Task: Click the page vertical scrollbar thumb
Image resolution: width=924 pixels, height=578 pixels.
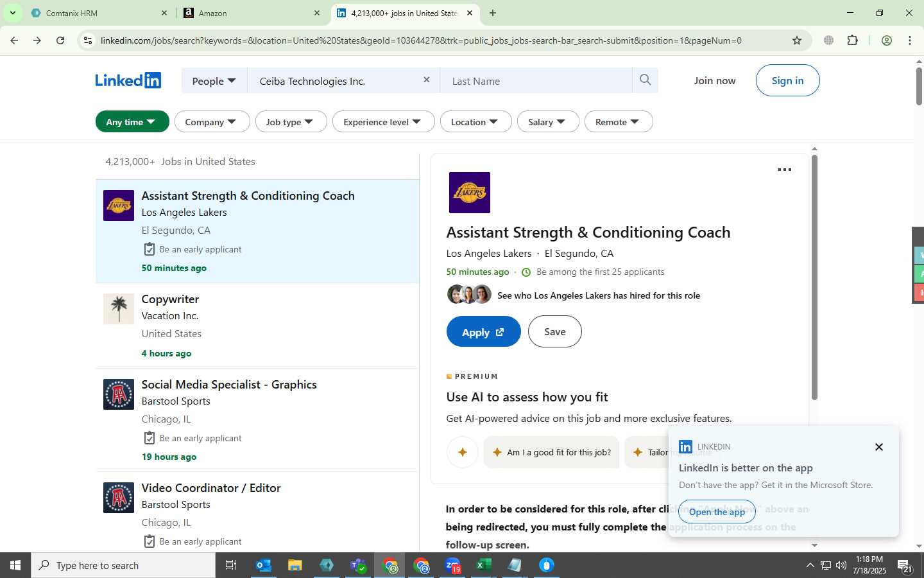Action: [x=919, y=85]
